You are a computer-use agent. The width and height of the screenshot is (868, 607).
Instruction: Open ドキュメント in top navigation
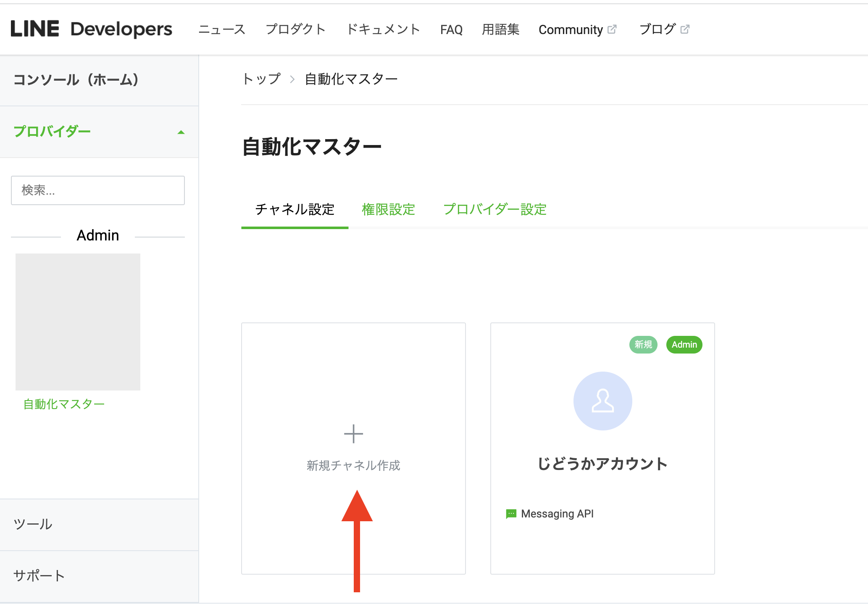pyautogui.click(x=383, y=29)
